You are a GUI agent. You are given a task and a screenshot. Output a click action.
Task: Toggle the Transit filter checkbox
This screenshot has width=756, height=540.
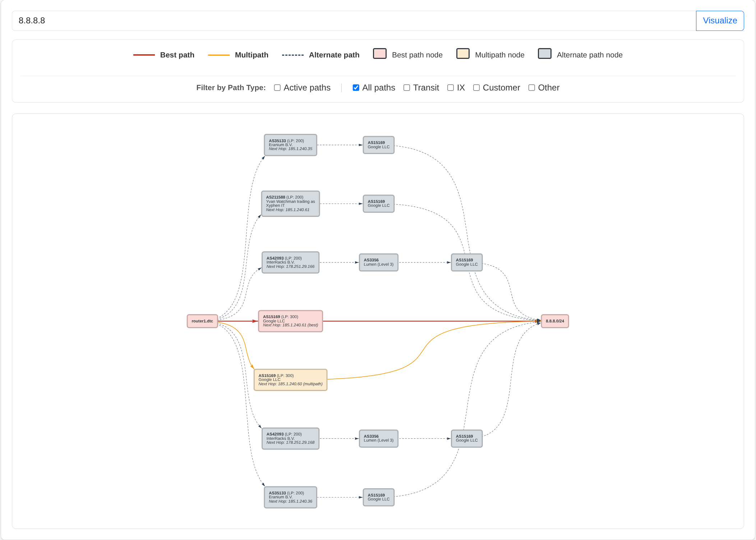click(407, 88)
